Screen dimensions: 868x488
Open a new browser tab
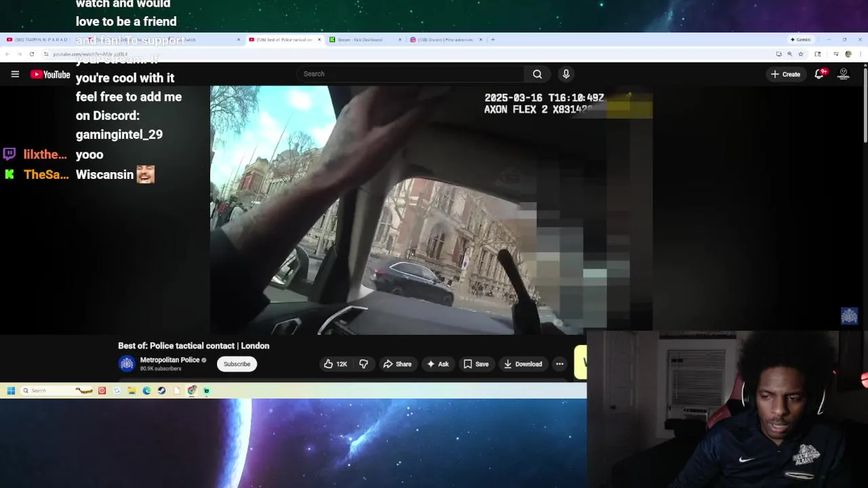493,39
